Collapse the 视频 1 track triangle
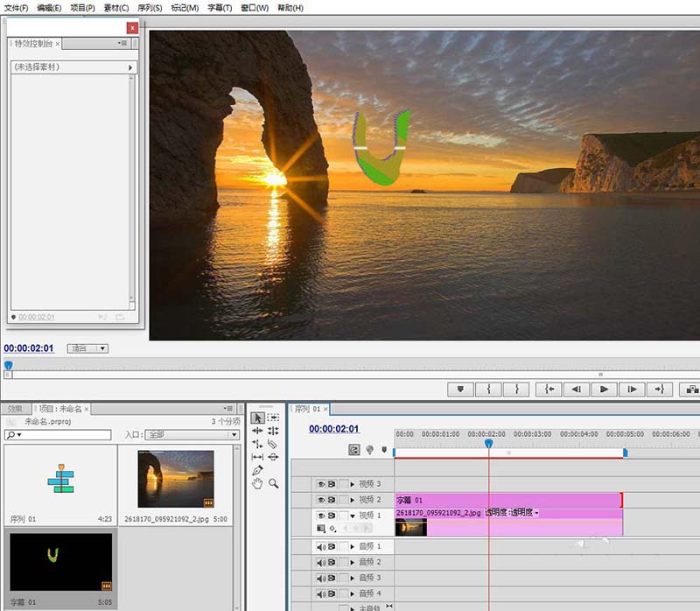Screen dimensions: 700x611 353,516
